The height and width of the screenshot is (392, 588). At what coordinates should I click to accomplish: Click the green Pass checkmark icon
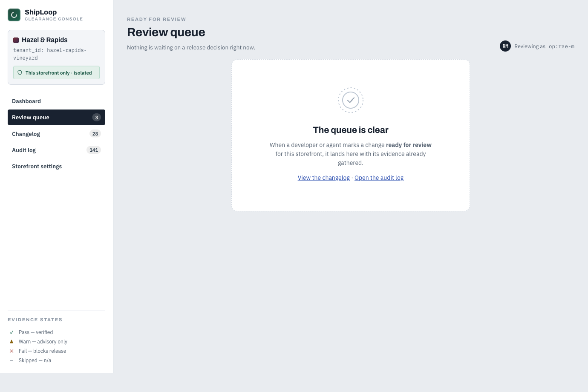12,332
